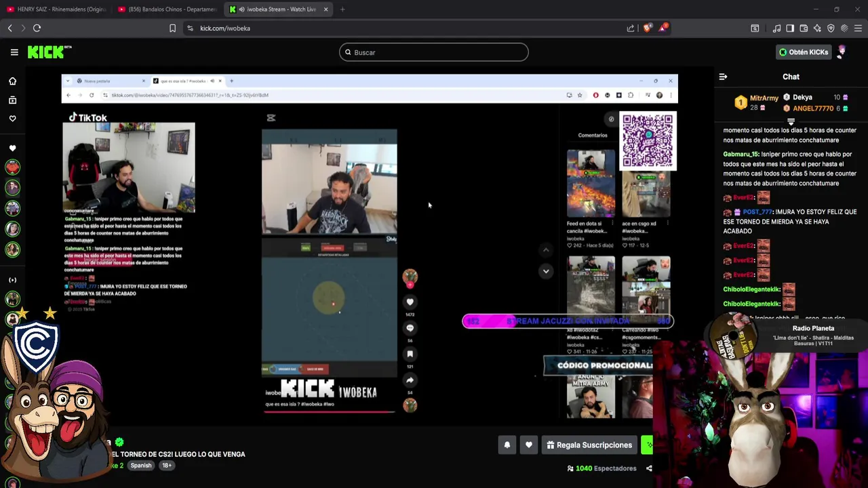Click Obtén KICKs button
868x488 pixels.
click(804, 52)
